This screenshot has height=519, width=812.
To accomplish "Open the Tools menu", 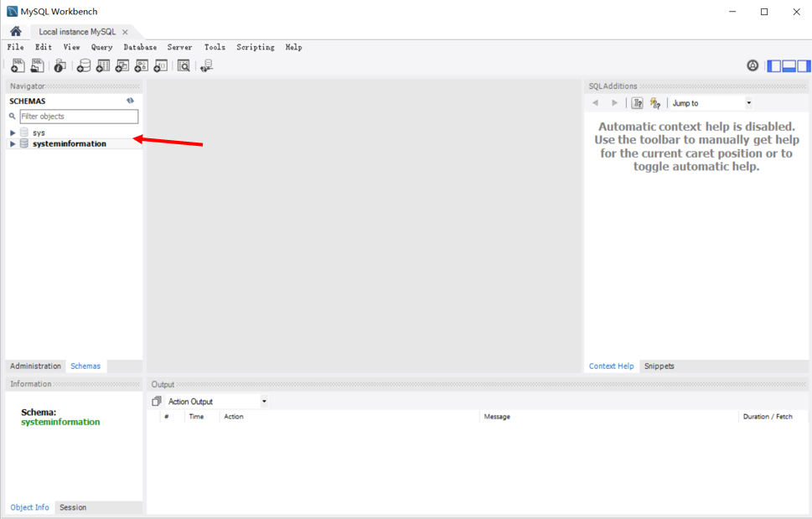I will (215, 47).
